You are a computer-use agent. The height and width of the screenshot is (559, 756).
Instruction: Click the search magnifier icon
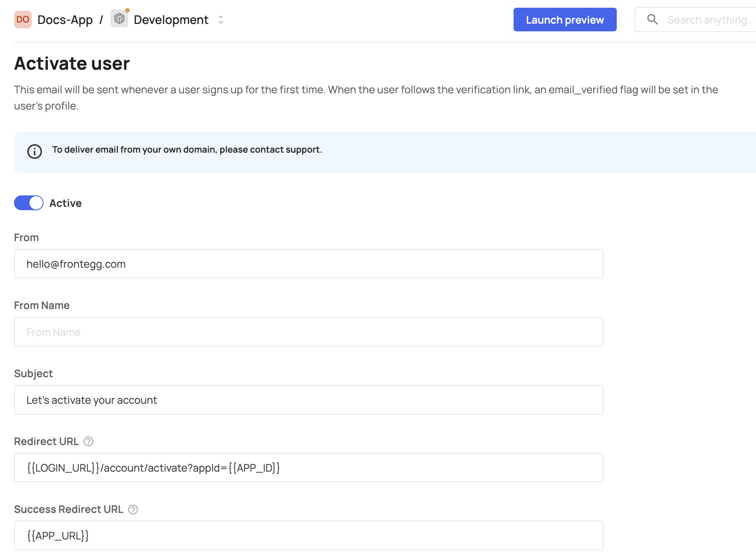pos(653,20)
